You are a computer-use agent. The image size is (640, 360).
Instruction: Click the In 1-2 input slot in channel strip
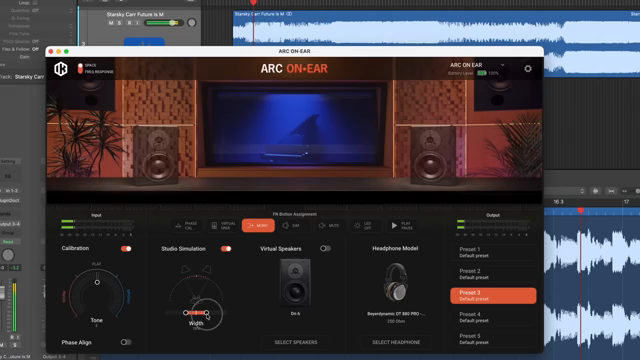[11, 191]
